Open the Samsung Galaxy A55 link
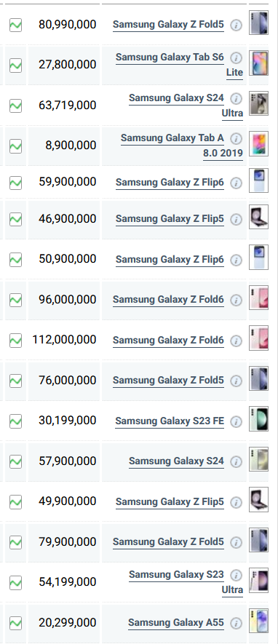278x644 pixels. pos(176,623)
